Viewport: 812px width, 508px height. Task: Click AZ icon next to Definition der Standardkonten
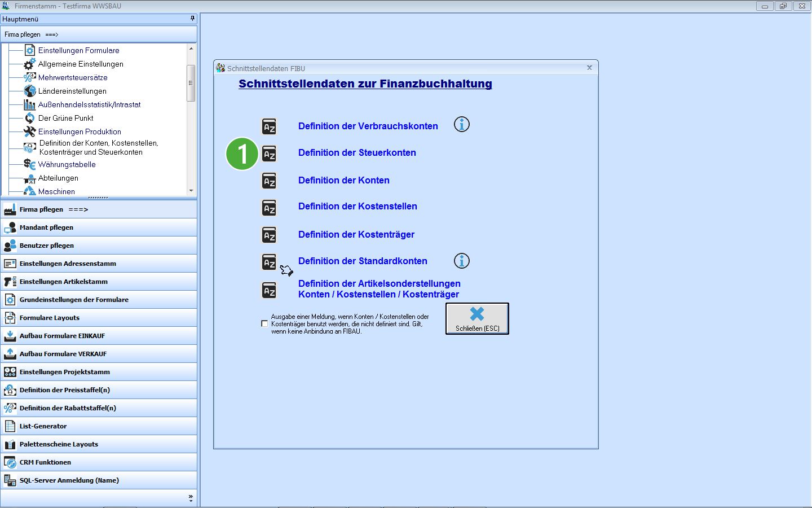[270, 262]
